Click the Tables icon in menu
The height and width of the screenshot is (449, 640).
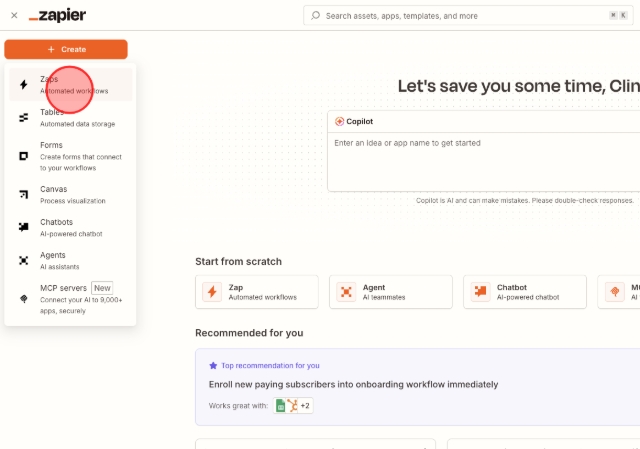coord(24,118)
